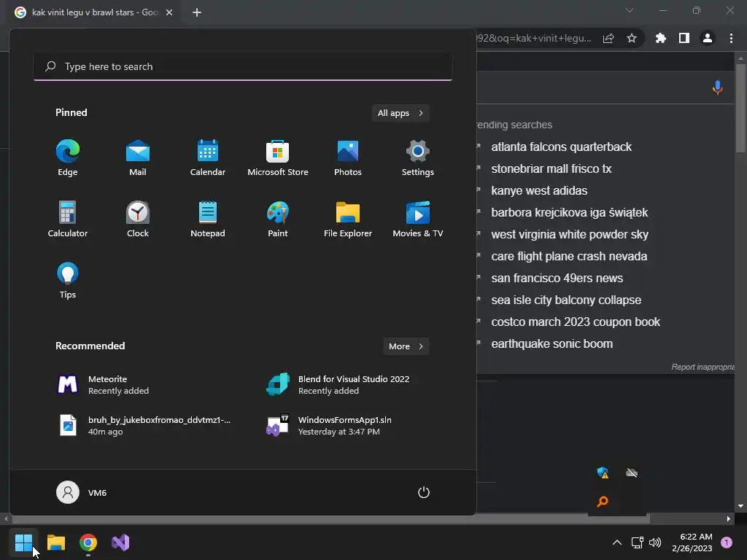The height and width of the screenshot is (560, 747).
Task: Open the Chrome Extensions puzzle icon
Action: click(661, 38)
